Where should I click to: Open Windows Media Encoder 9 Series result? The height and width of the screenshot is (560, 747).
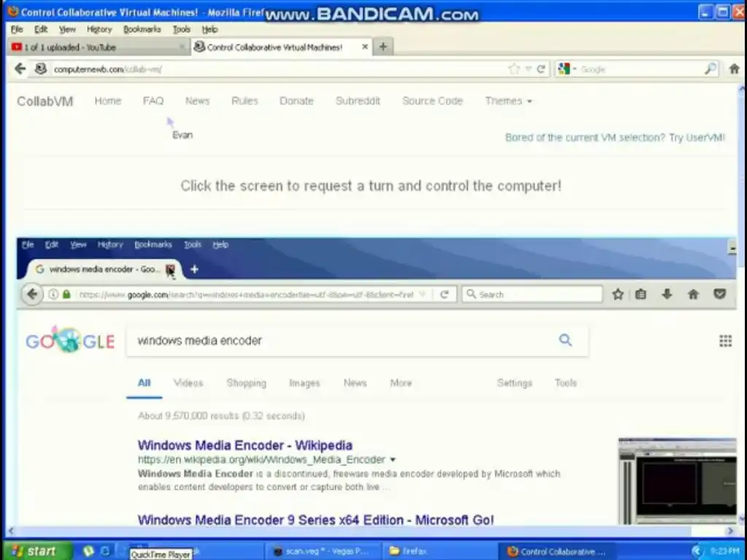315,519
